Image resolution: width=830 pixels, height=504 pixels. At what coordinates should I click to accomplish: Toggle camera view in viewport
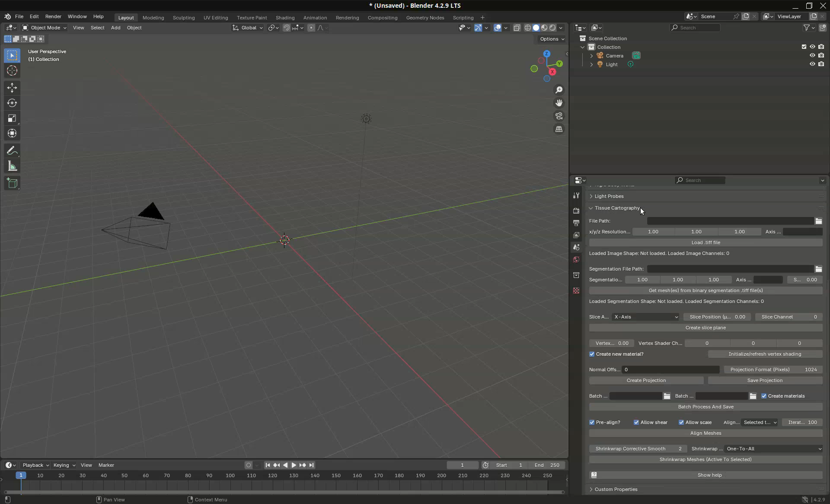click(559, 116)
